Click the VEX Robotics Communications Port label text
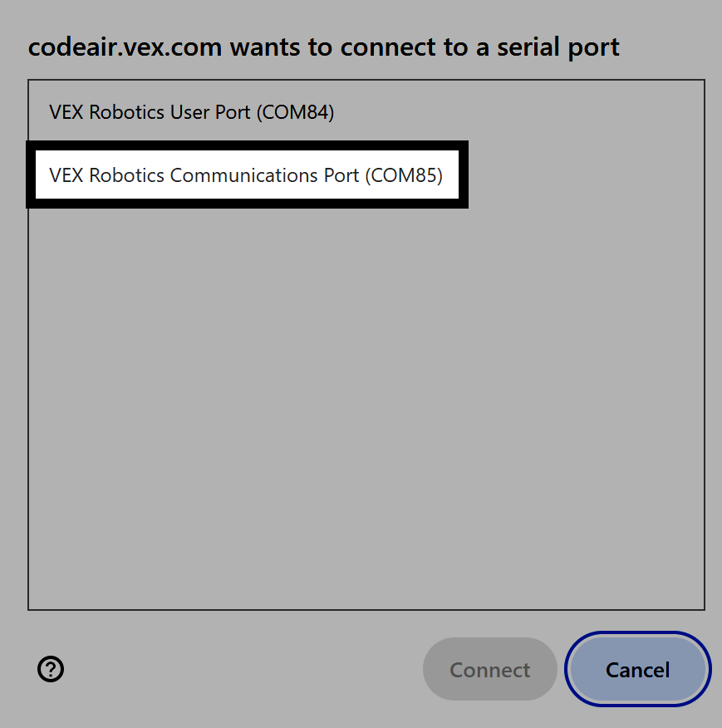The width and height of the screenshot is (722, 728). 246,175
